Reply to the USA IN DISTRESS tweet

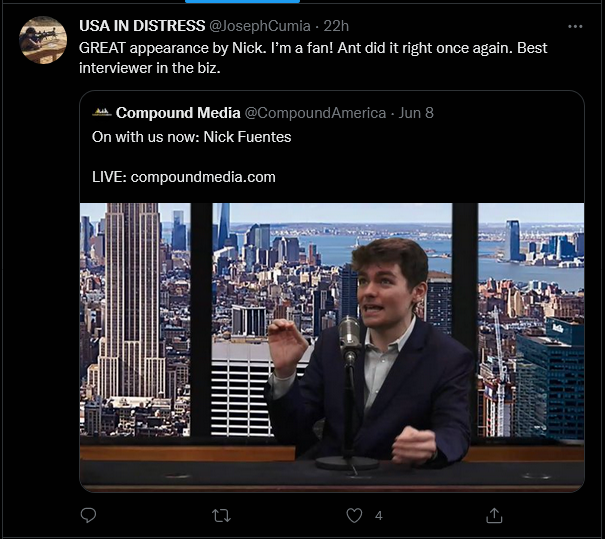pos(88,515)
